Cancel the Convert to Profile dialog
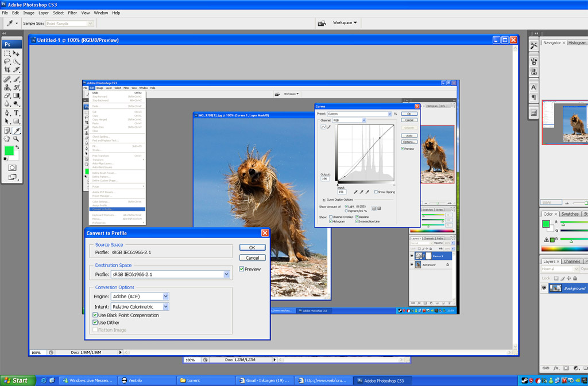588x386 pixels. pyautogui.click(x=253, y=258)
